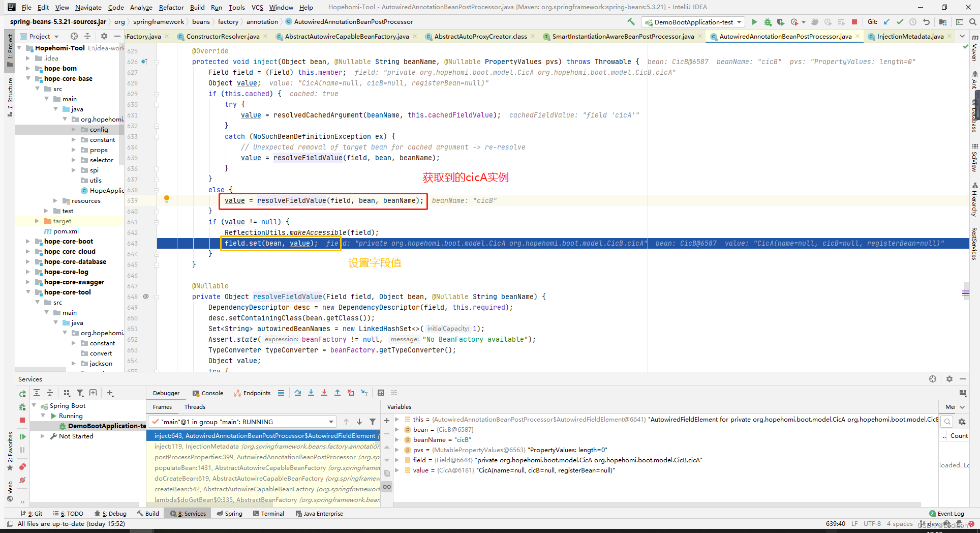Stop the running application with the red square in top toolbar
Screen dimensions: 980x533
(854, 22)
